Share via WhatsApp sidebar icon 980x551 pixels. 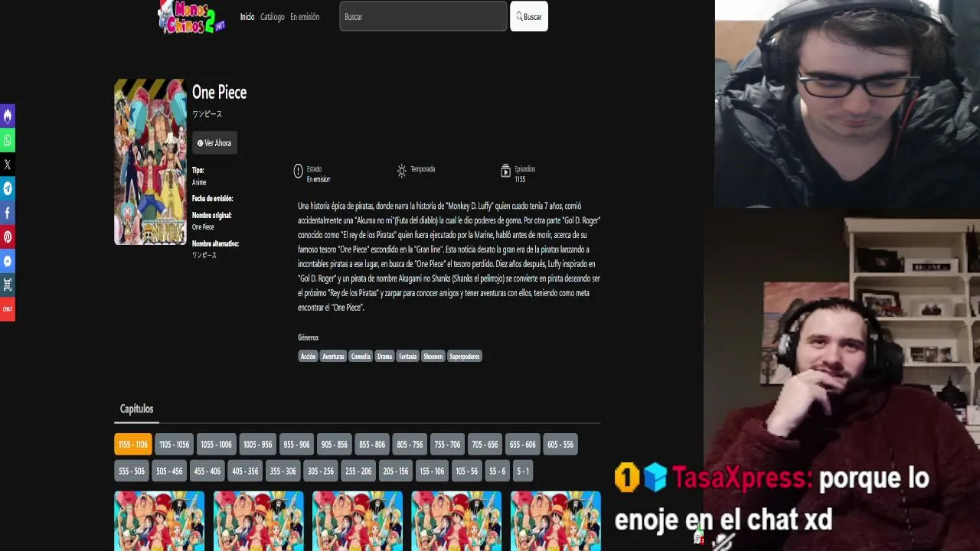click(x=8, y=140)
